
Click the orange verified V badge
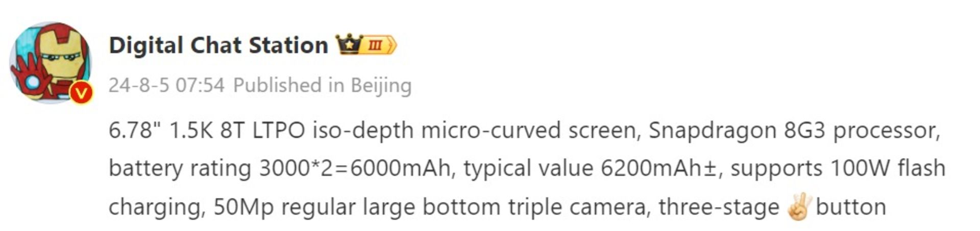tap(81, 93)
